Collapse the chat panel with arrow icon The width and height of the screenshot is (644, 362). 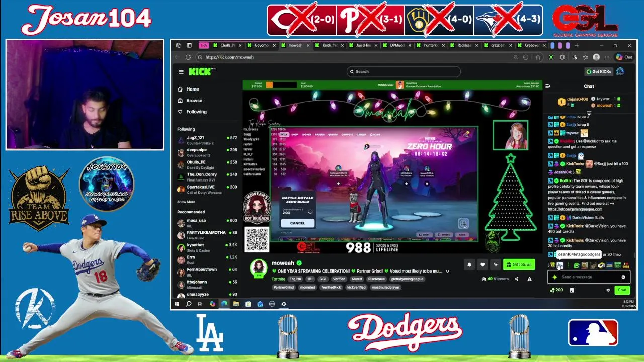click(x=548, y=86)
